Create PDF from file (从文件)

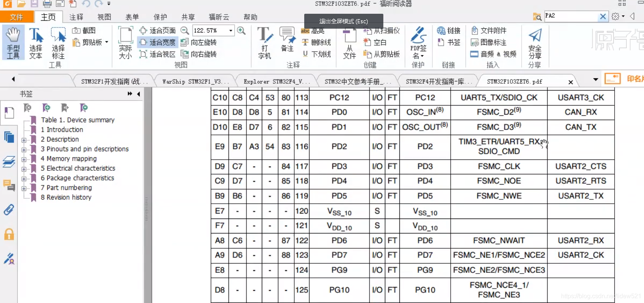coord(349,43)
